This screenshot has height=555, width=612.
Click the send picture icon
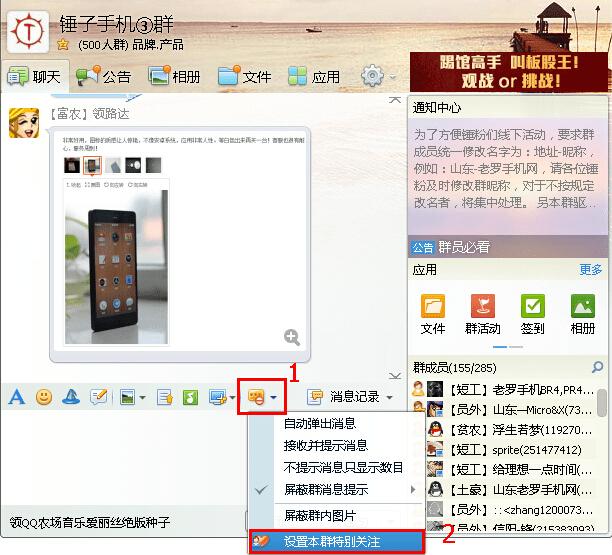coord(128,397)
